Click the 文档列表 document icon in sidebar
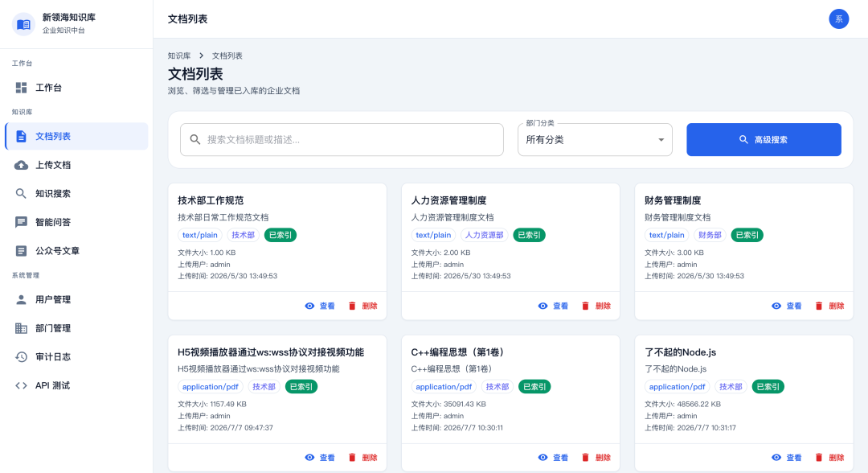Screen dimensions: 868x473 21,136
